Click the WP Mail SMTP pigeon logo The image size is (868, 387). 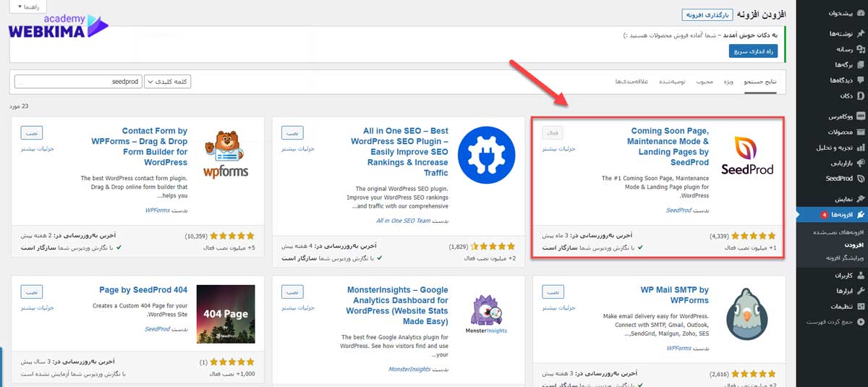pyautogui.click(x=747, y=313)
